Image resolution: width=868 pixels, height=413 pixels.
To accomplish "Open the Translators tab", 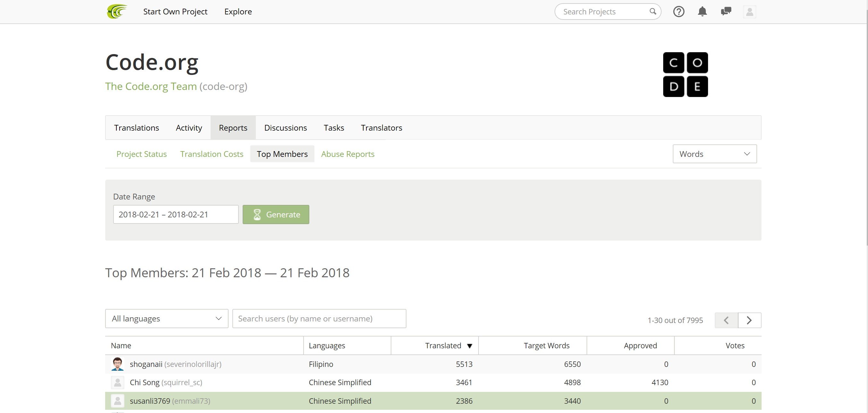I will click(x=381, y=127).
